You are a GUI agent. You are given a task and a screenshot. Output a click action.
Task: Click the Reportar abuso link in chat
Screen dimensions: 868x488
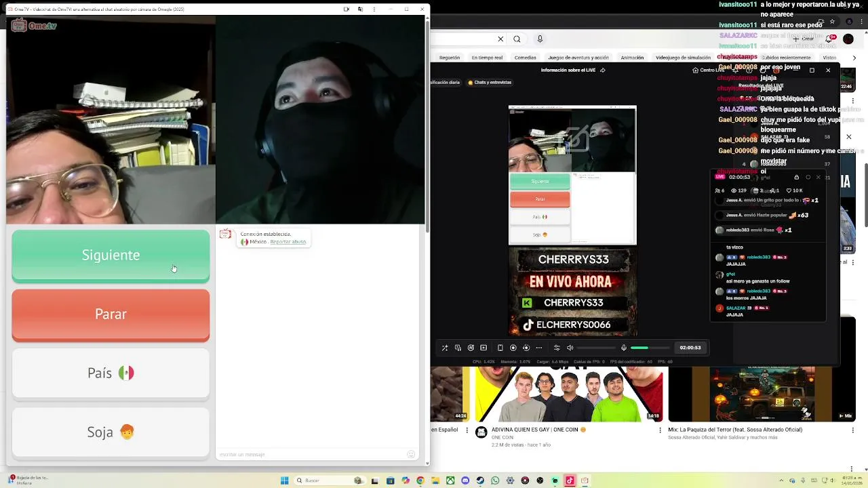tap(288, 242)
